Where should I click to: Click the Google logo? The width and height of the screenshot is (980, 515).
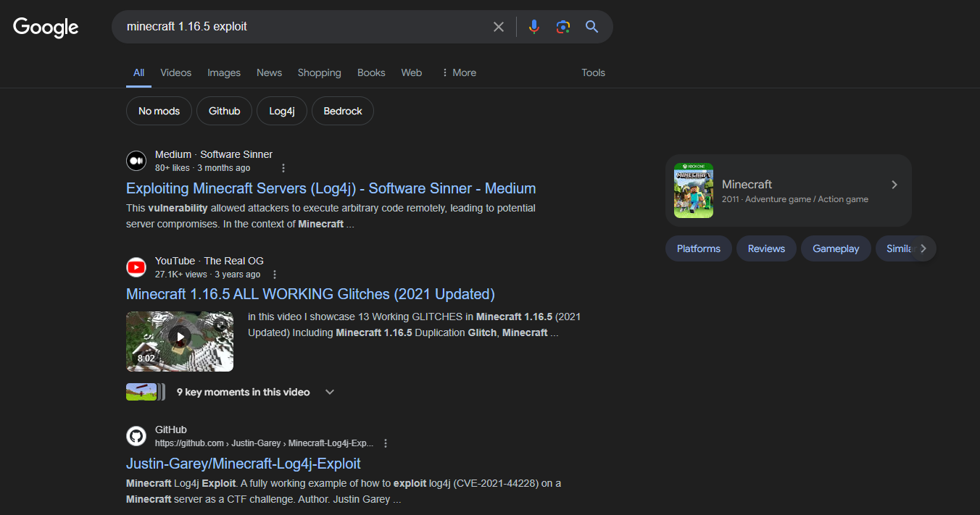(46, 27)
